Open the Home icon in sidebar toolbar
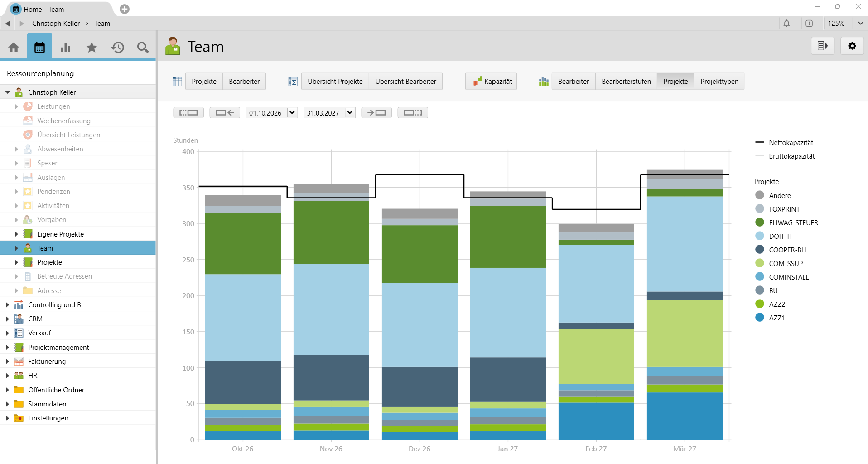Screen dimensions: 868x464 [x=14, y=47]
